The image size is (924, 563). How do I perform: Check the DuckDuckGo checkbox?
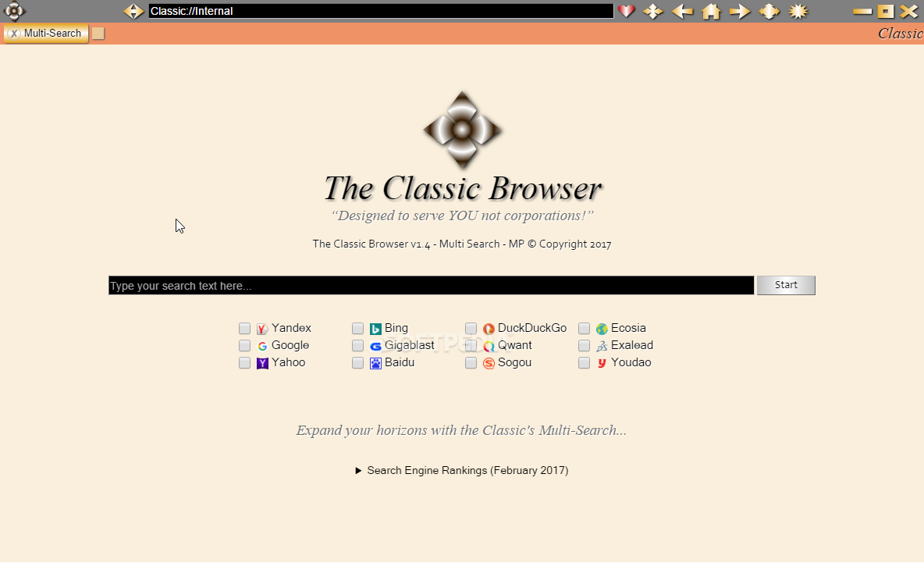pyautogui.click(x=471, y=329)
